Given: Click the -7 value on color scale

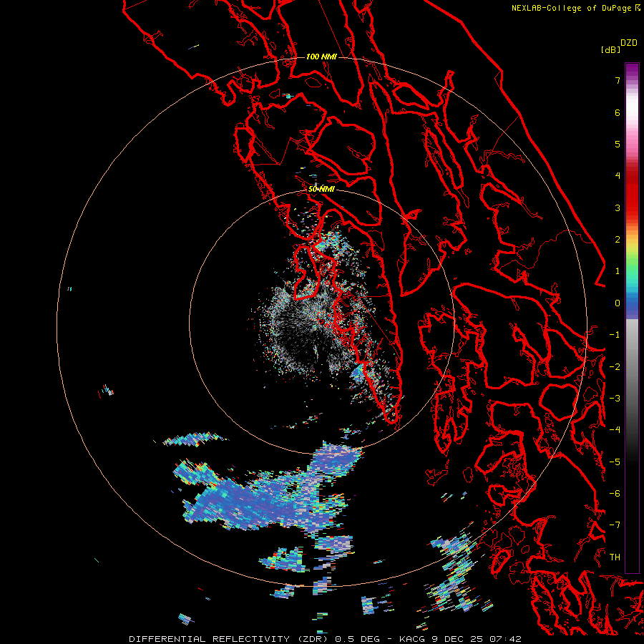Looking at the screenshot, I should [615, 525].
